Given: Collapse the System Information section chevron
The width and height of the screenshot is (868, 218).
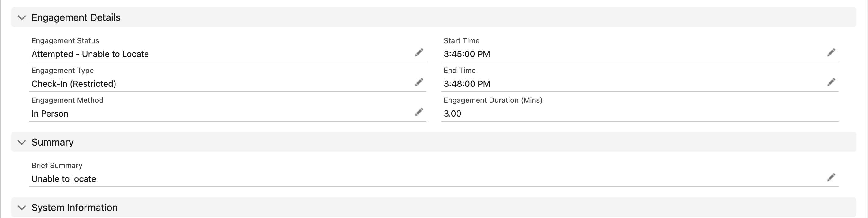Looking at the screenshot, I should point(21,208).
